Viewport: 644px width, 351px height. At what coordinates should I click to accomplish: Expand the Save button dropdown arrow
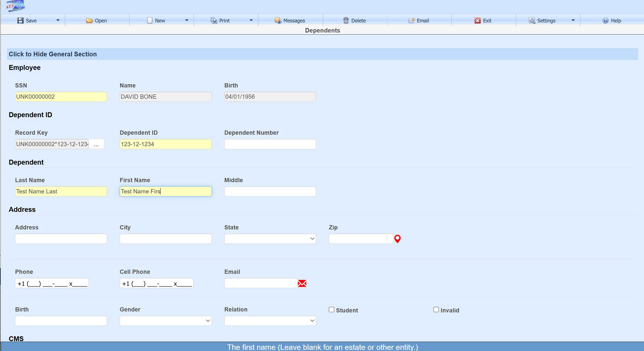[x=58, y=20]
